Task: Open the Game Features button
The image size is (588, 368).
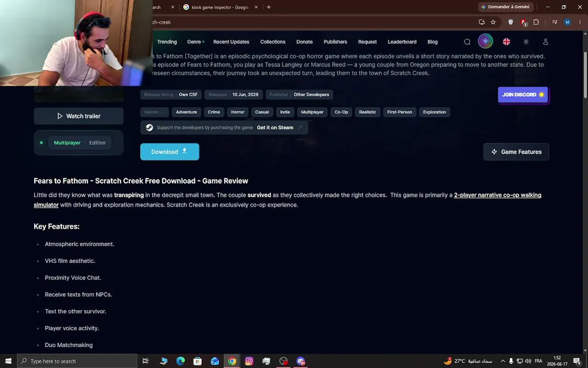Action: (516, 152)
